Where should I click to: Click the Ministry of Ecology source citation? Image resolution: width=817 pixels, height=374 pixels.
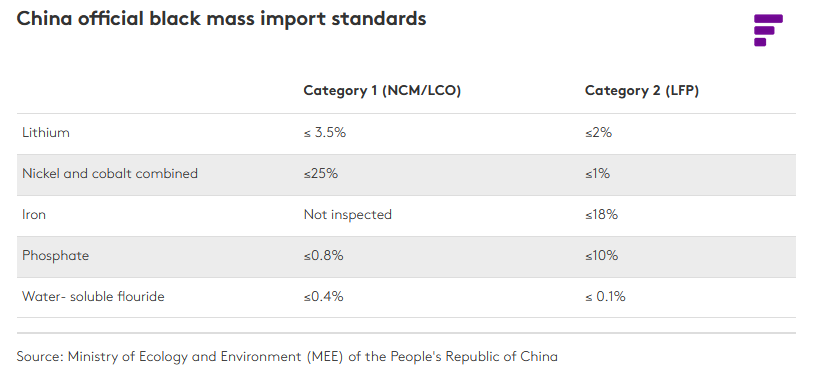[x=287, y=357]
